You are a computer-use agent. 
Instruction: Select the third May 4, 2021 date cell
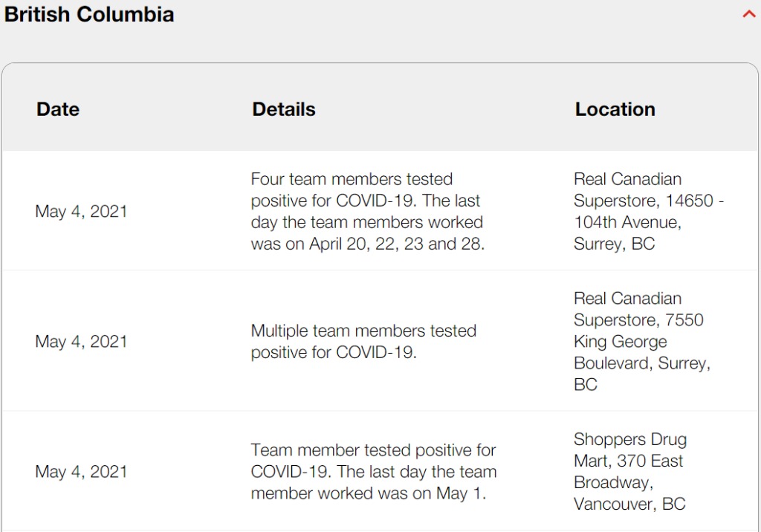coord(81,471)
